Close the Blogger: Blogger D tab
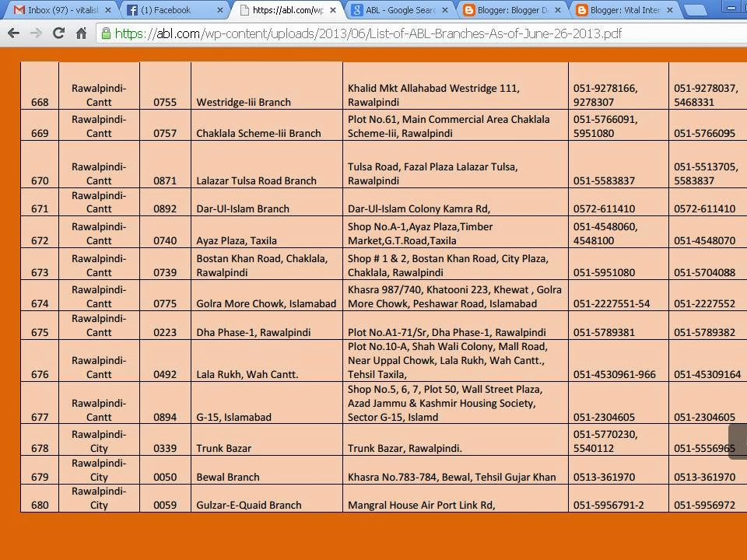 [x=557, y=10]
